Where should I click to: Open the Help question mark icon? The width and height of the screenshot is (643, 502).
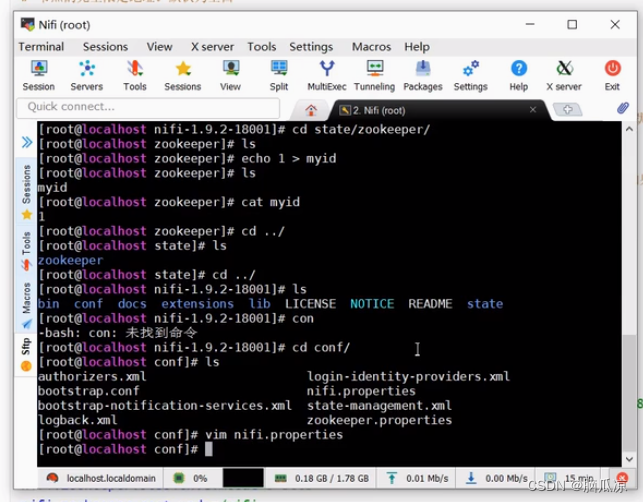point(519,76)
